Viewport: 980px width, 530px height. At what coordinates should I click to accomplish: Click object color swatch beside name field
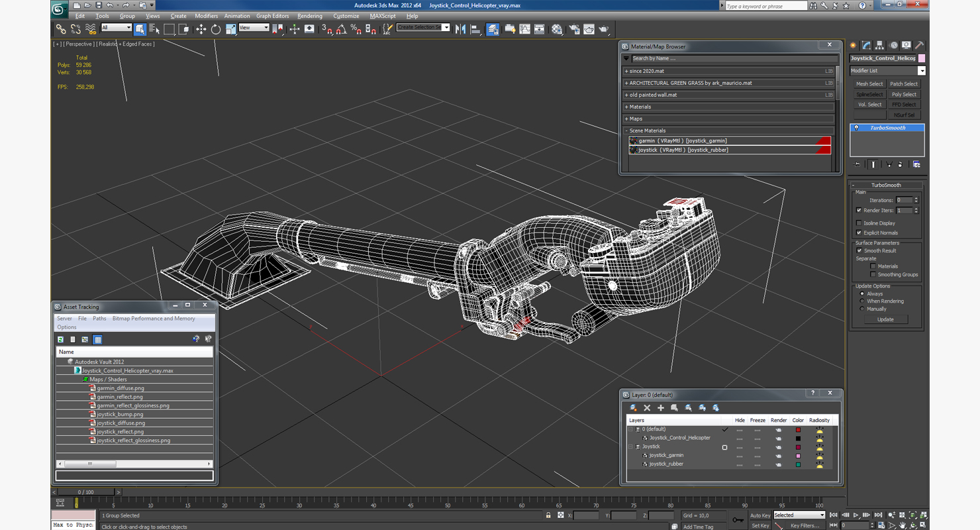tap(922, 58)
